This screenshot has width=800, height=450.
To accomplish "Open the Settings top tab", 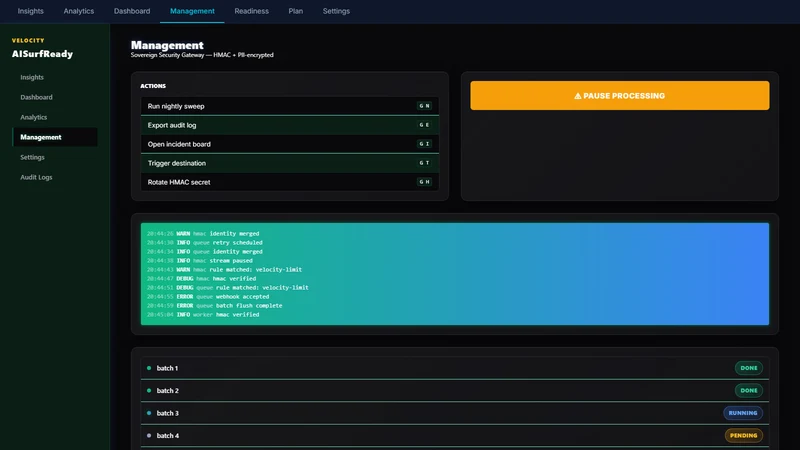I will 336,11.
